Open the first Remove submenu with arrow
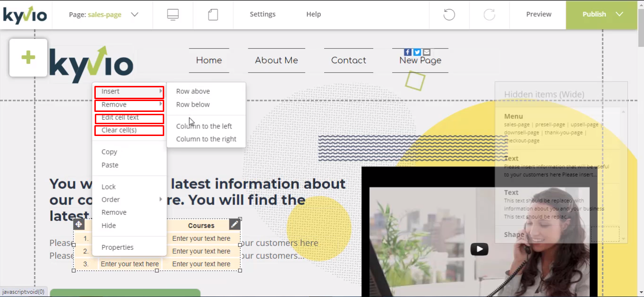This screenshot has height=297, width=644. [x=129, y=105]
